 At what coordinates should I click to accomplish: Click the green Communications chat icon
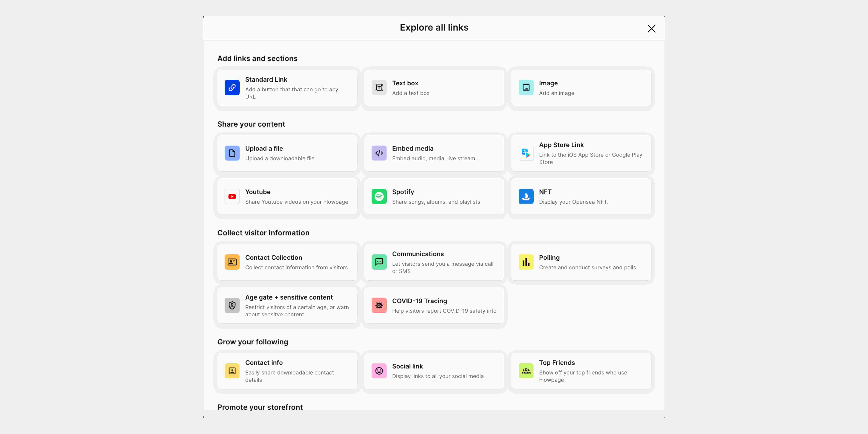pos(379,262)
